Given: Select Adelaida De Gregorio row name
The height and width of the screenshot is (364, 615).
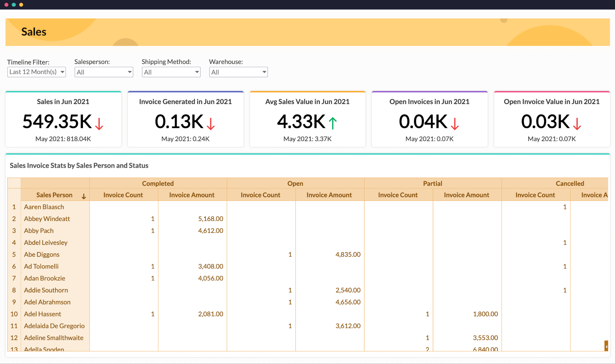Looking at the screenshot, I should click(x=54, y=326).
